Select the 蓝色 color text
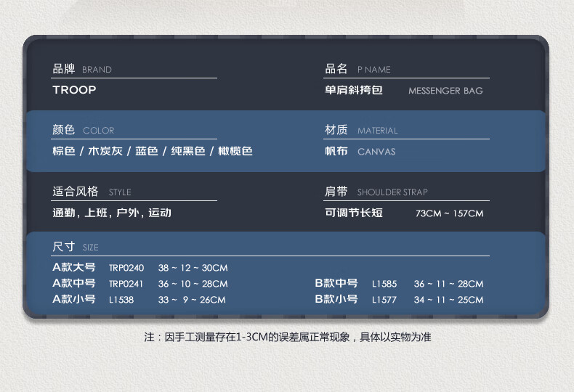Image resolution: width=574 pixels, height=392 pixels. pos(147,151)
